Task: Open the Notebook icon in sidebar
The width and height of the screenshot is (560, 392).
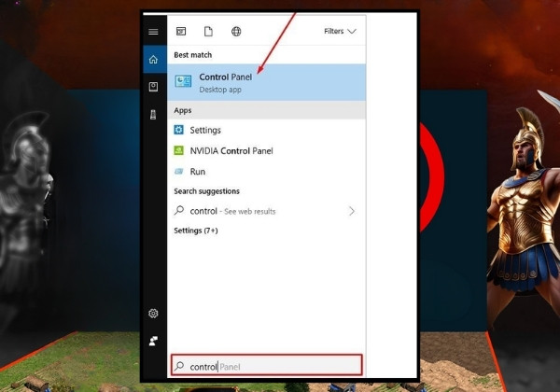Action: 153,87
